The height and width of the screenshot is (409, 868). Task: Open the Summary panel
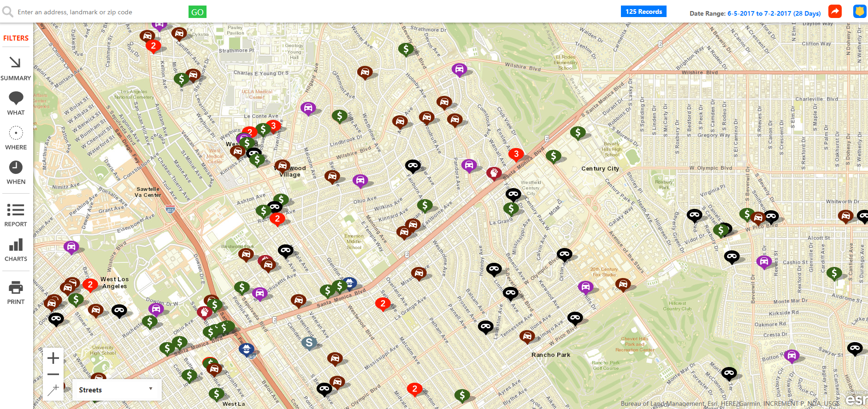[x=16, y=68]
